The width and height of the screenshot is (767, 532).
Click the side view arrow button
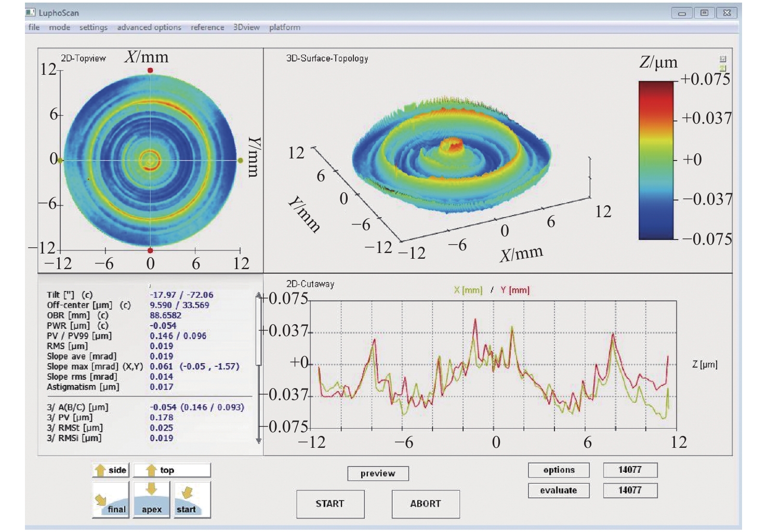(110, 470)
